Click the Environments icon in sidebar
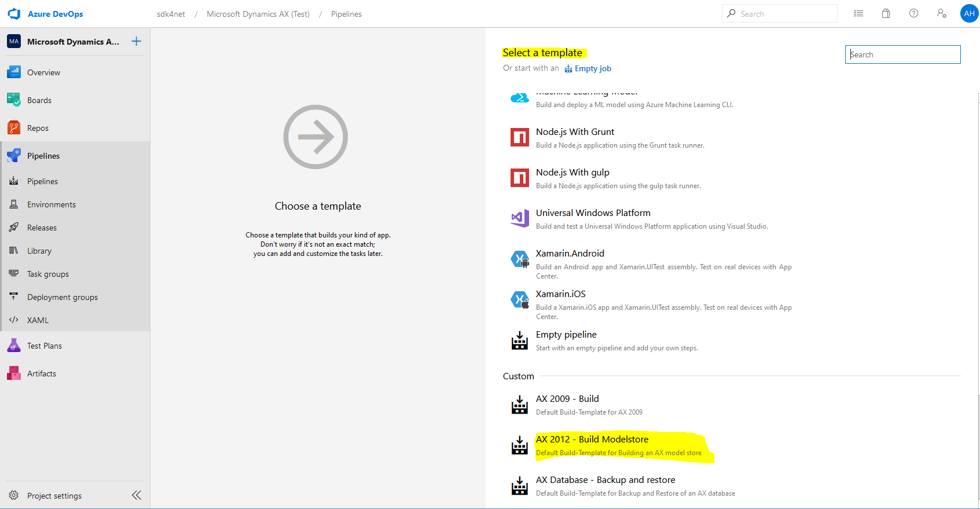 [x=14, y=204]
